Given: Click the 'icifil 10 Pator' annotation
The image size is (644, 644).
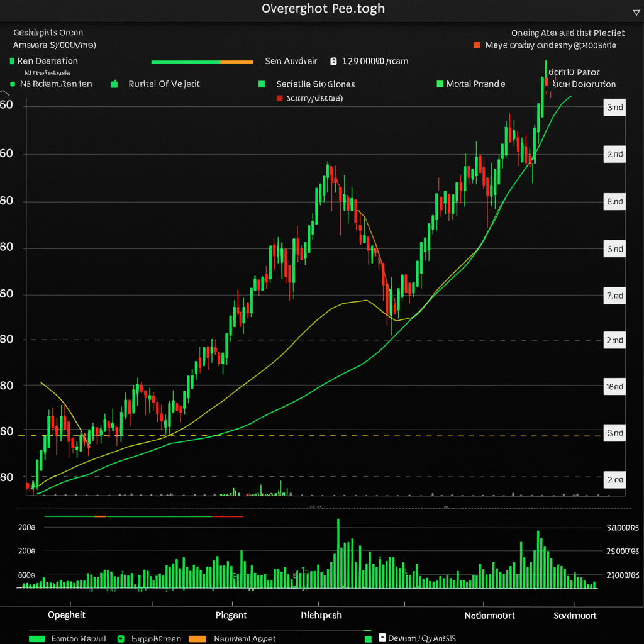Looking at the screenshot, I should click(x=574, y=72).
